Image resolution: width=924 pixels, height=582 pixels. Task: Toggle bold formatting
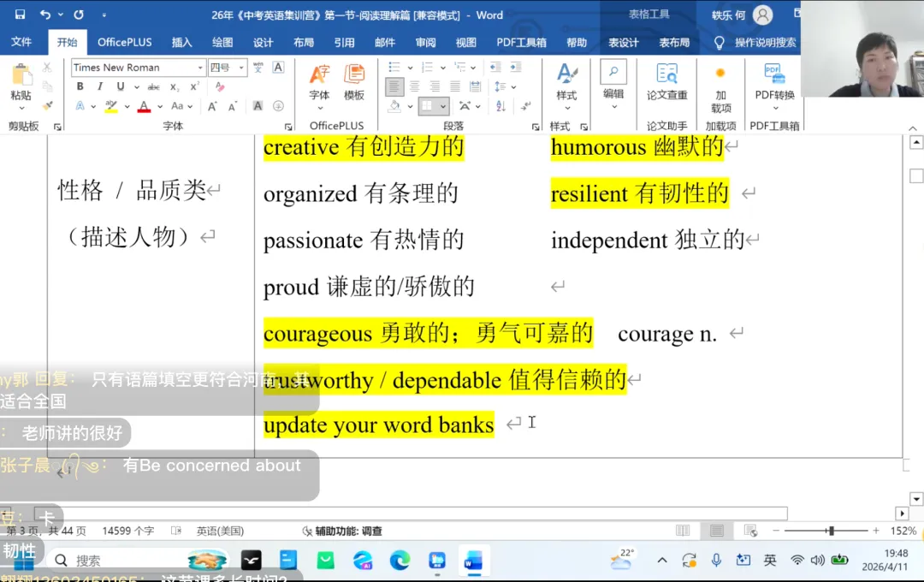pos(80,86)
